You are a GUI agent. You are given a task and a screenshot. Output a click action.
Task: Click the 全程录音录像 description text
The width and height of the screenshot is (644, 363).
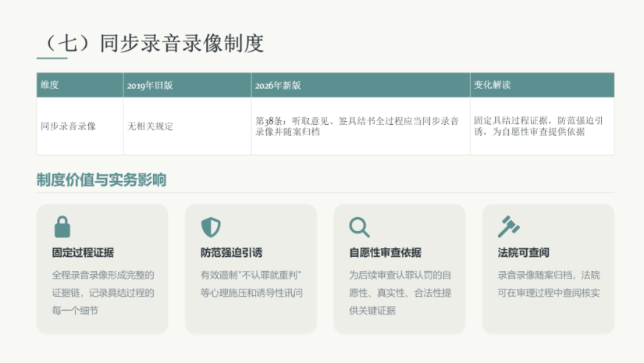[103, 293]
